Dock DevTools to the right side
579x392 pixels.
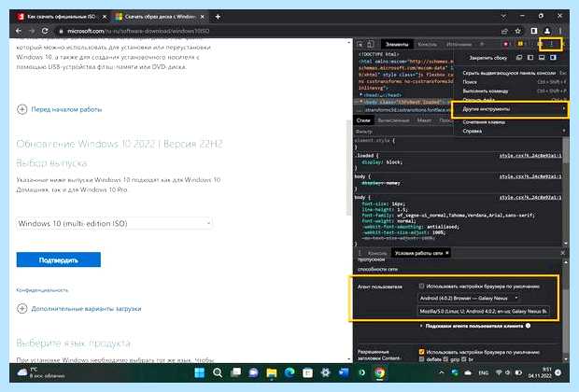coord(553,58)
